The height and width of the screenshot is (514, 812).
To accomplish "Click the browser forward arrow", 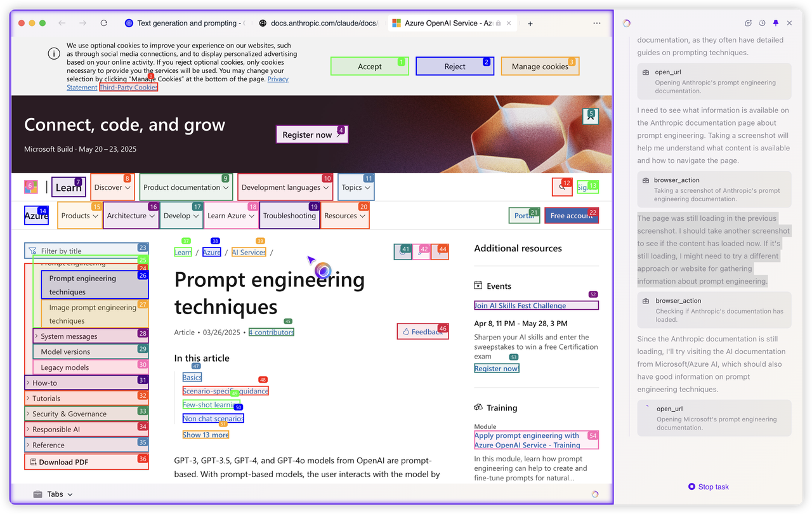I will point(82,23).
